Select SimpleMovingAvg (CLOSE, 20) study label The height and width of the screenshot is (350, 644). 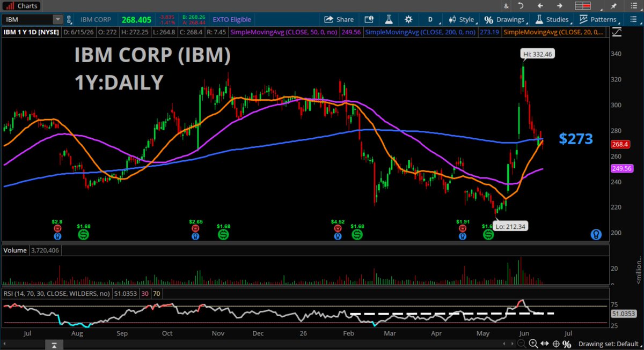(x=554, y=32)
